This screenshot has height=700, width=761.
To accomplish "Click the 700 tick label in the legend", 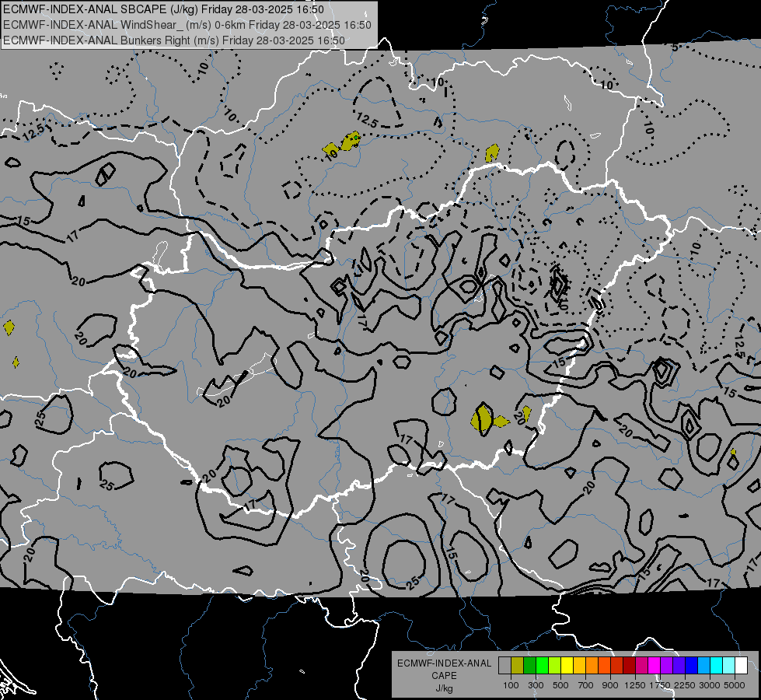I will coord(586,685).
